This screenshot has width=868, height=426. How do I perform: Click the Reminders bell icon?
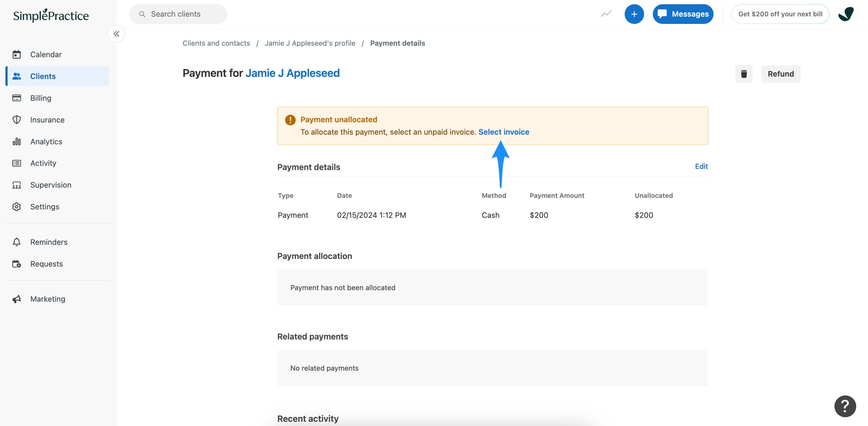tap(17, 242)
